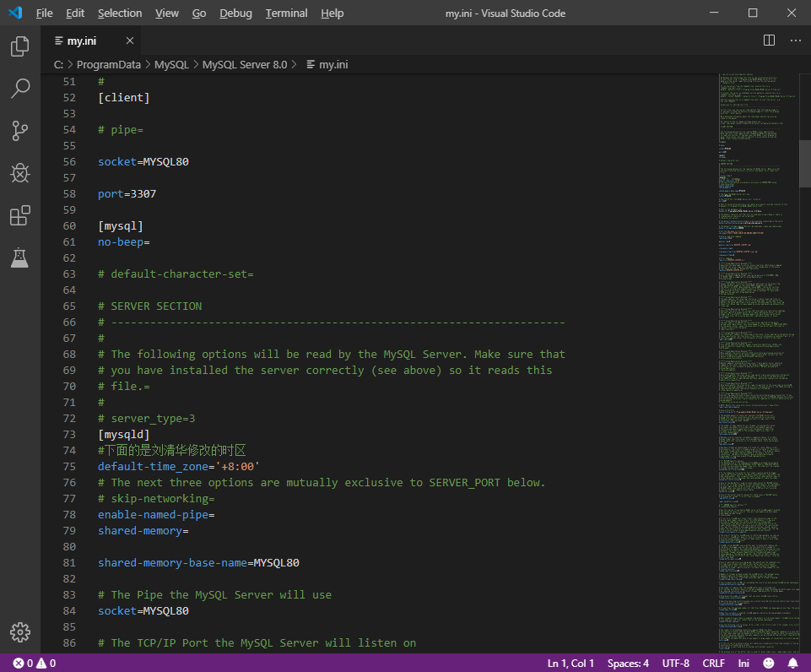This screenshot has height=672, width=811.
Task: Click '# The TCP/IP Port' comment line
Action: 257,643
